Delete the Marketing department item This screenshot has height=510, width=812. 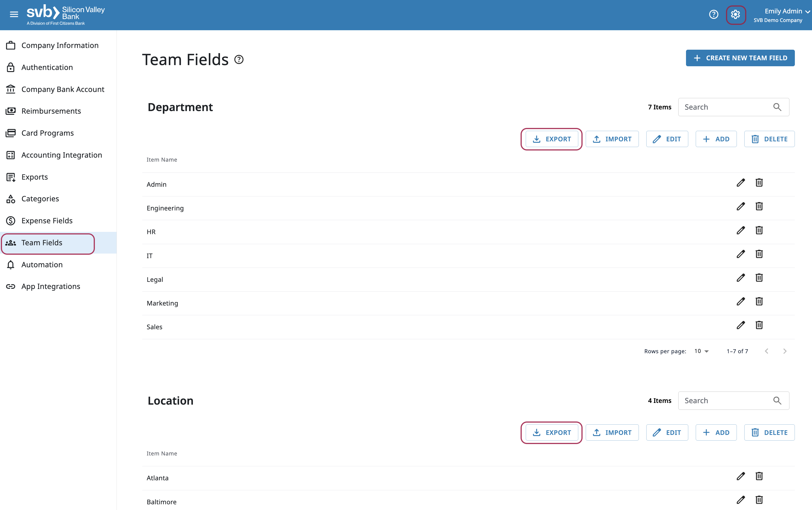pyautogui.click(x=759, y=301)
